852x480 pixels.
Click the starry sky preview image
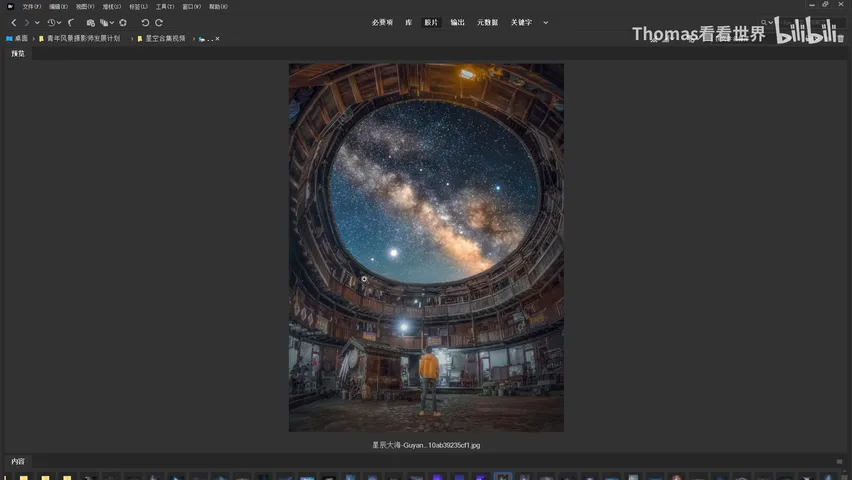(x=426, y=247)
